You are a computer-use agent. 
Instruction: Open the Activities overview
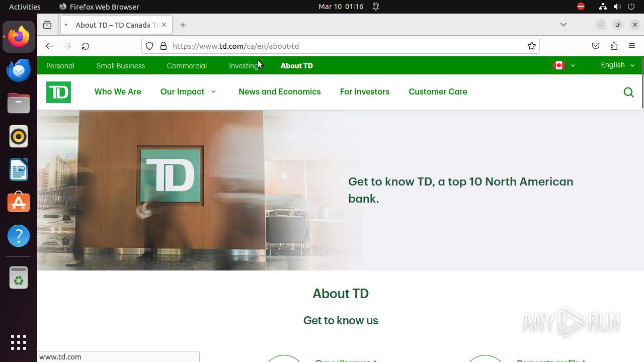pos(25,7)
